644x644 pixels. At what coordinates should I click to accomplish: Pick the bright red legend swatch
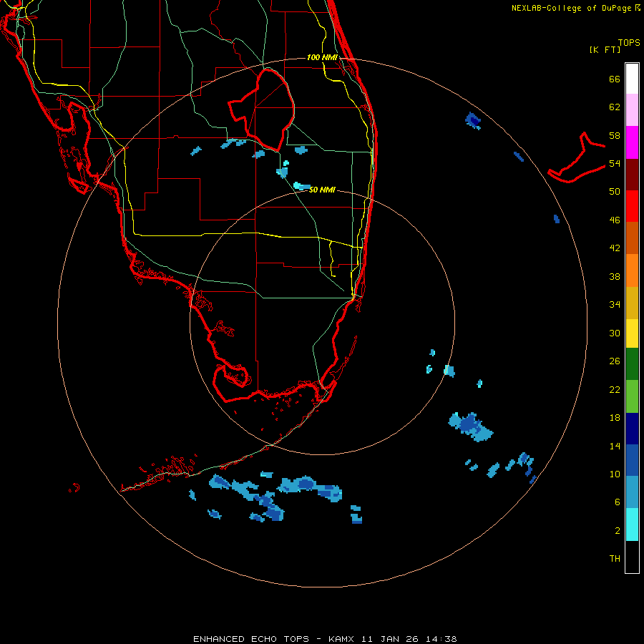point(632,206)
